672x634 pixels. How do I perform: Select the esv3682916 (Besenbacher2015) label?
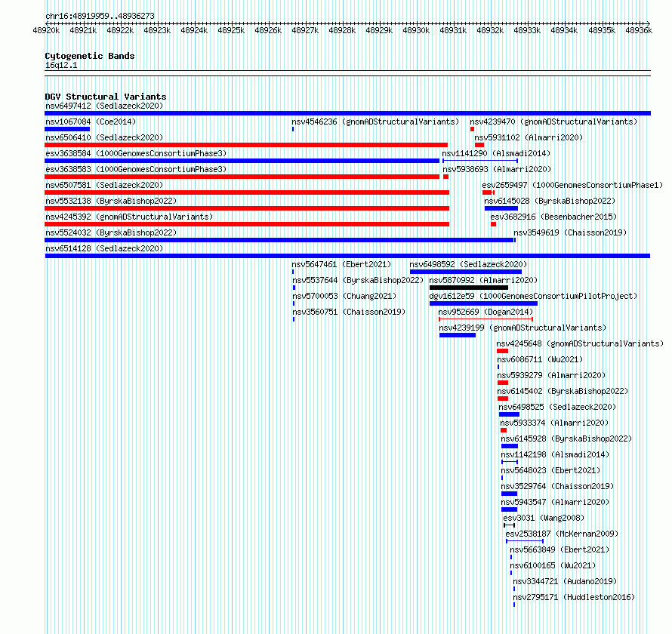pos(553,217)
